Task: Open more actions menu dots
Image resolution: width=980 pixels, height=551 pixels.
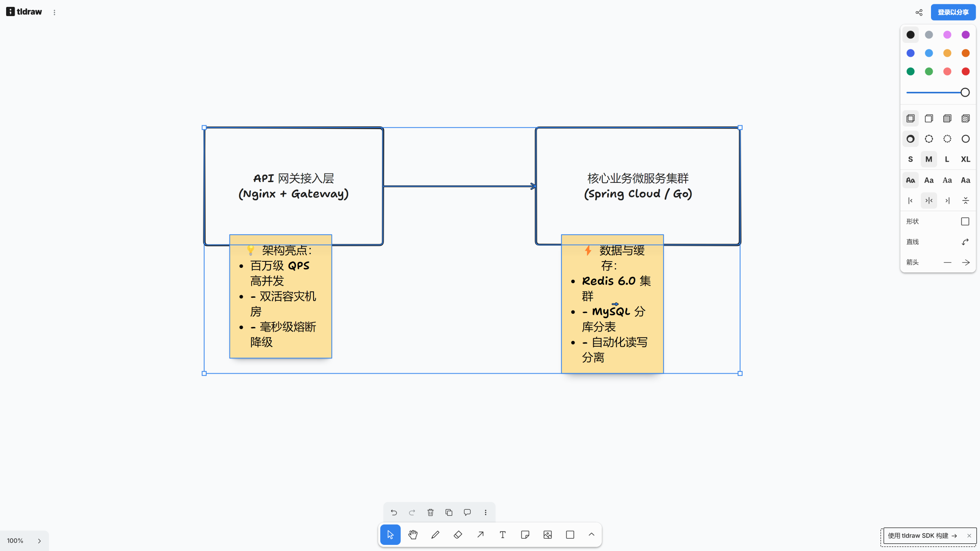Action: [485, 512]
